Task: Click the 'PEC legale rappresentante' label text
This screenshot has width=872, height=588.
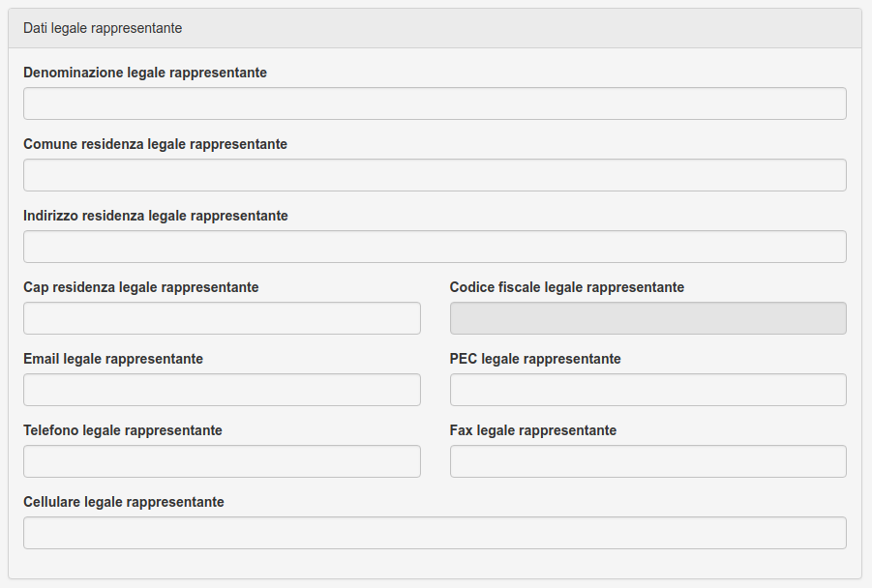Action: coord(535,359)
